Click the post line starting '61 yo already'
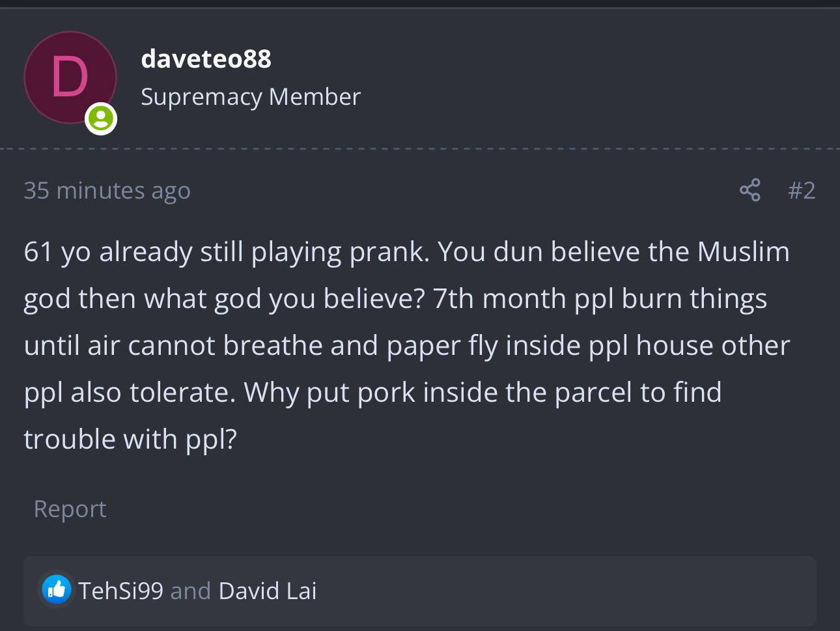Image resolution: width=840 pixels, height=631 pixels. click(407, 252)
